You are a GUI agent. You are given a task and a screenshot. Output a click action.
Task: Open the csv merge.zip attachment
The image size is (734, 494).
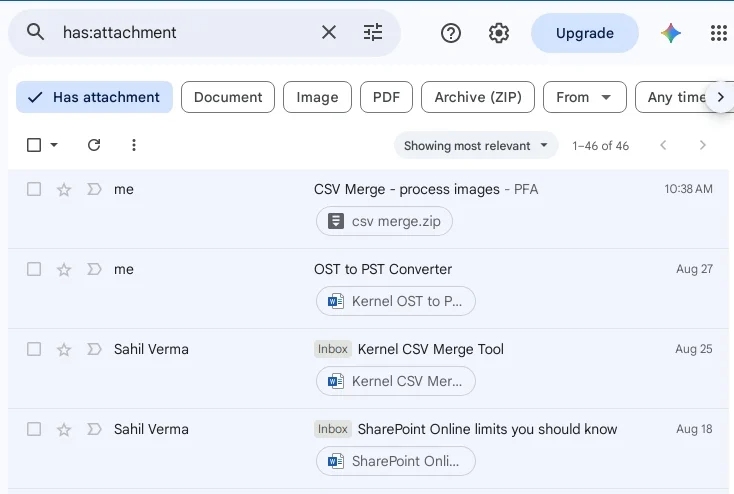384,221
